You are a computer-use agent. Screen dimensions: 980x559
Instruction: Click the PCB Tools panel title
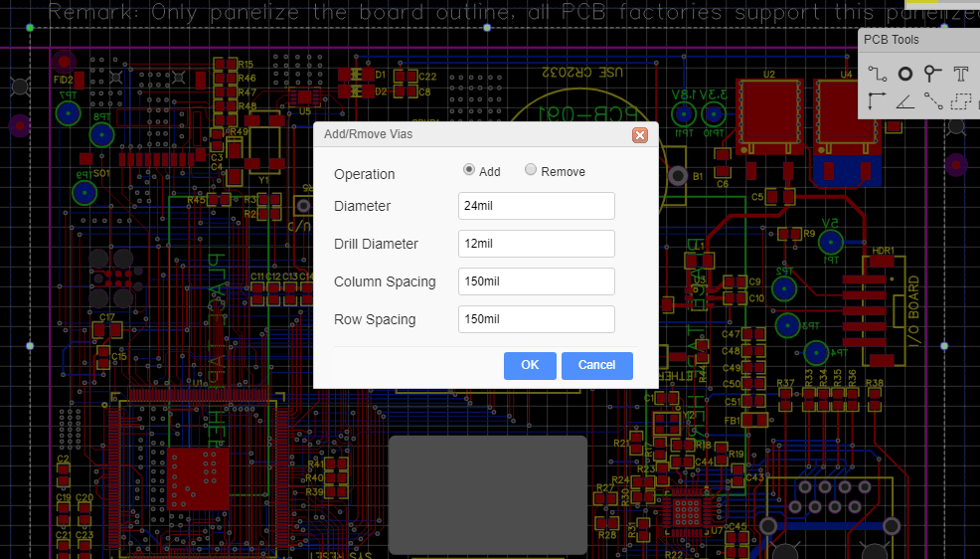pyautogui.click(x=892, y=40)
